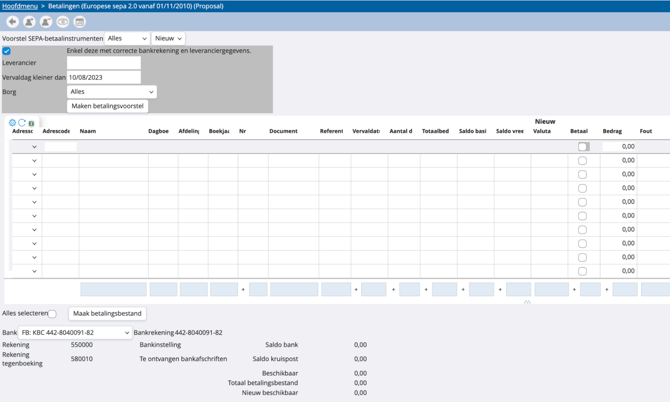The image size is (670, 402).
Task: Click the Nieuw group header above Valuta
Action: click(x=545, y=122)
